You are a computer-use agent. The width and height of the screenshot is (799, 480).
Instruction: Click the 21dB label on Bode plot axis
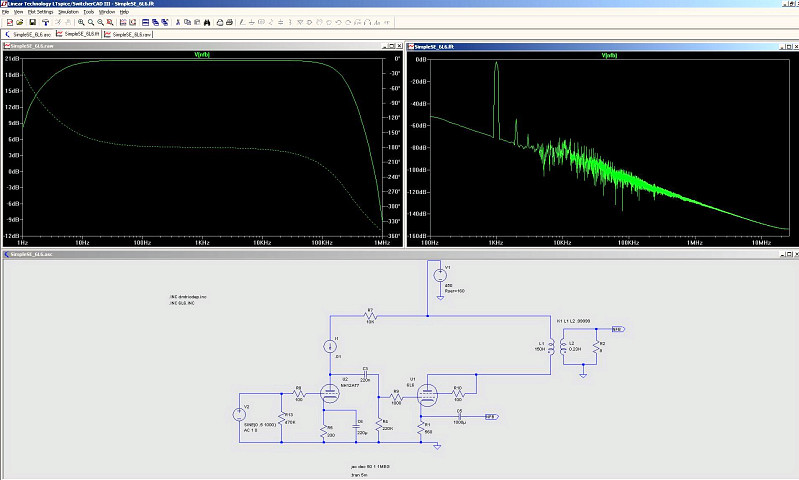12,59
